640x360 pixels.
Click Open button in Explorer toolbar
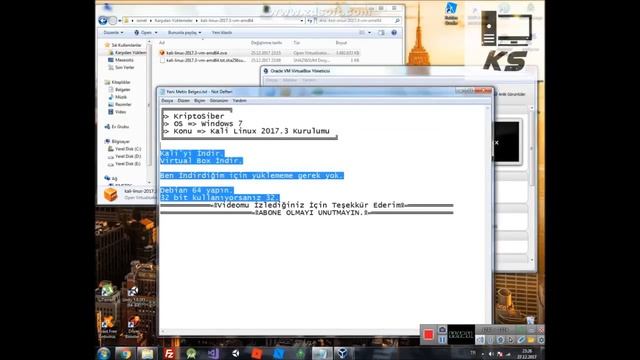coord(143,32)
